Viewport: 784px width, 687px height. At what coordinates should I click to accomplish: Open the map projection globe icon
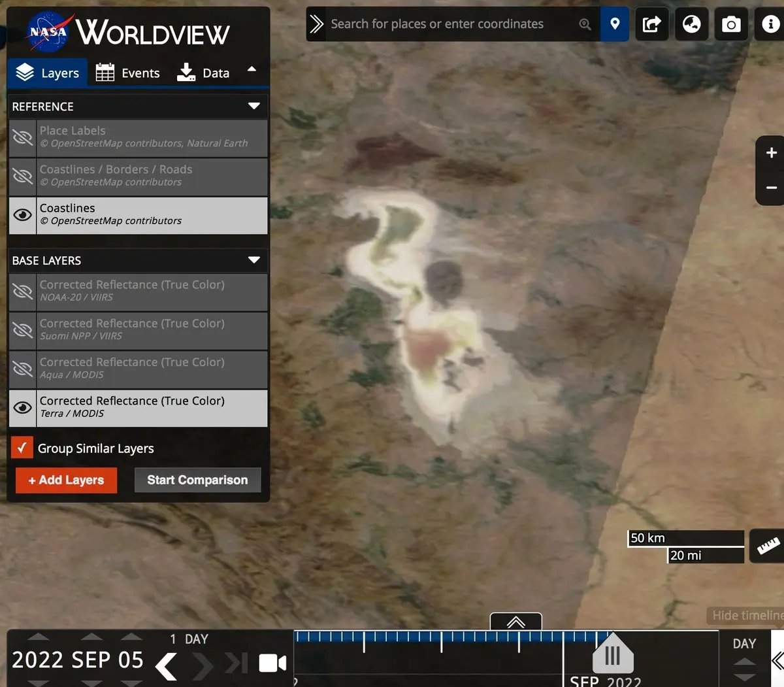[x=691, y=24]
